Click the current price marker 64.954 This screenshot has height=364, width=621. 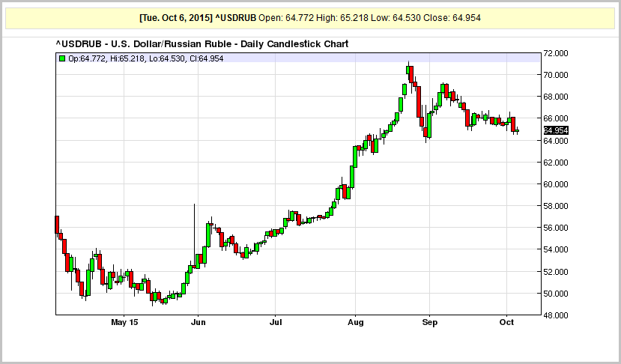[556, 130]
